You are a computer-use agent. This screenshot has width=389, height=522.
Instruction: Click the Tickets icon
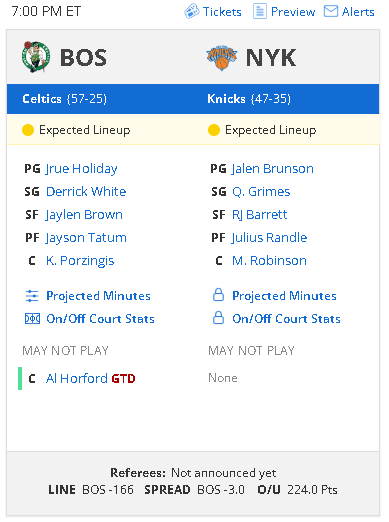tap(192, 11)
